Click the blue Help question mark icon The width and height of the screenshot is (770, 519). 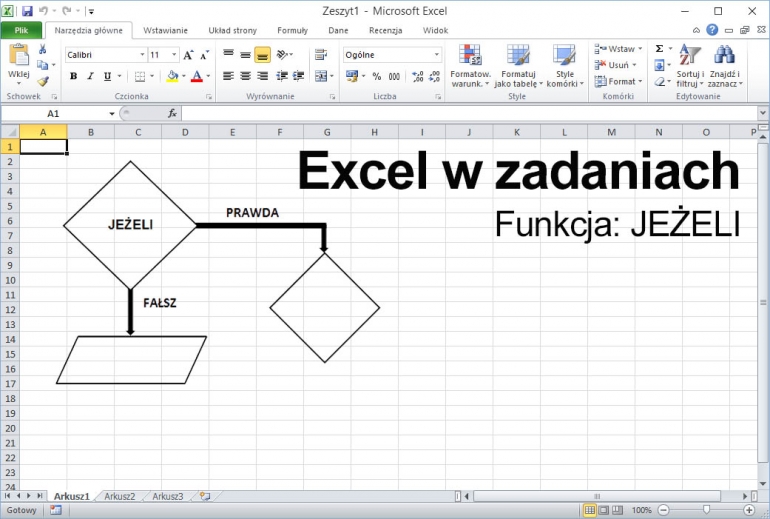coord(712,30)
